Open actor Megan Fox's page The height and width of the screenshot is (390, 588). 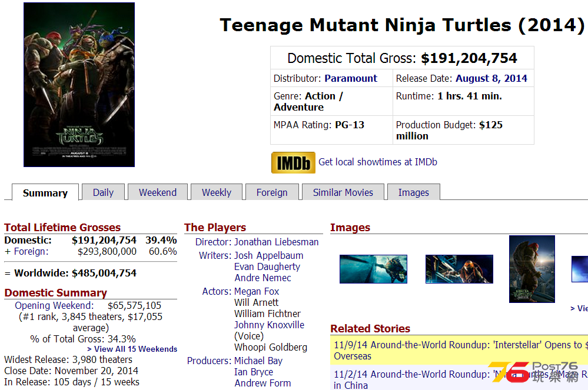click(x=257, y=291)
